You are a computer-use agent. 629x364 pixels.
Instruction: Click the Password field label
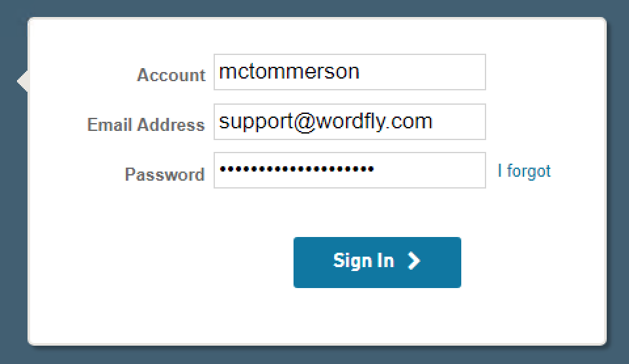pos(165,174)
